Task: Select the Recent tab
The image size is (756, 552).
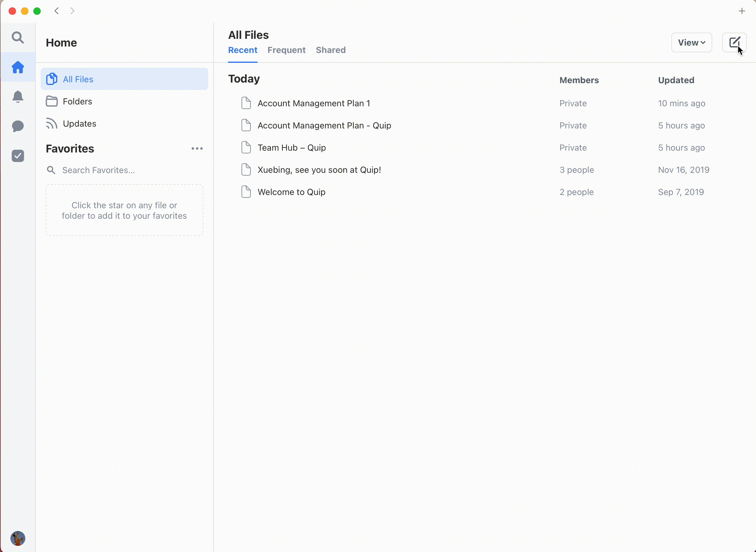Action: point(242,50)
